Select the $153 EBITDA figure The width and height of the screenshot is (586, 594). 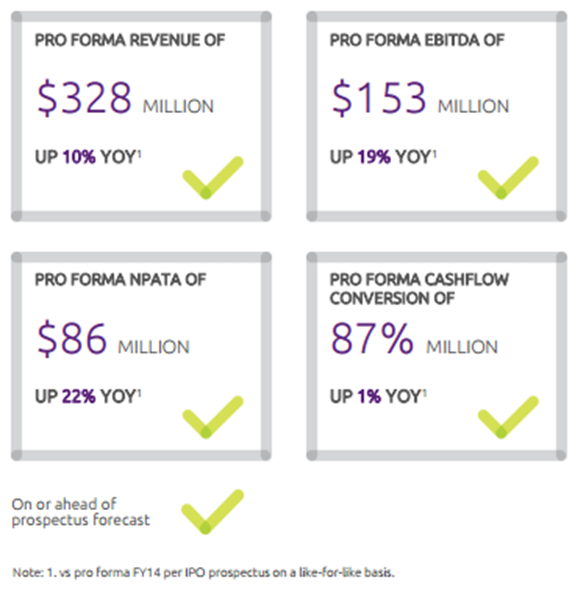[379, 98]
